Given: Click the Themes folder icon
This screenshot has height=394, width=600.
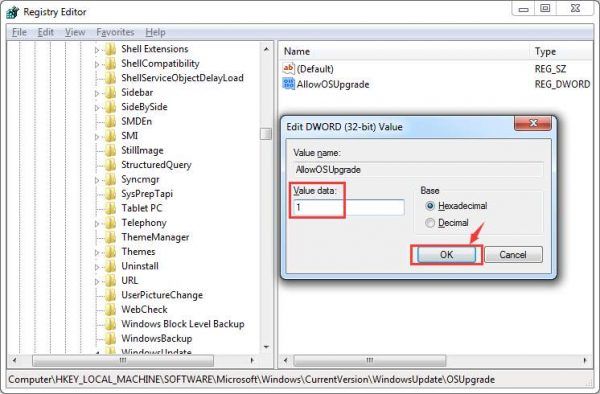Looking at the screenshot, I should [x=110, y=252].
